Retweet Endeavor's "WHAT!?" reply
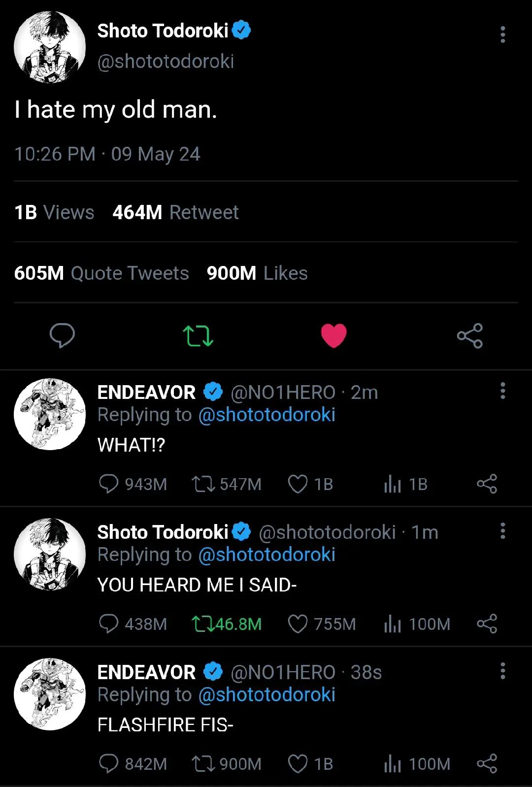The height and width of the screenshot is (787, 532). 203,484
